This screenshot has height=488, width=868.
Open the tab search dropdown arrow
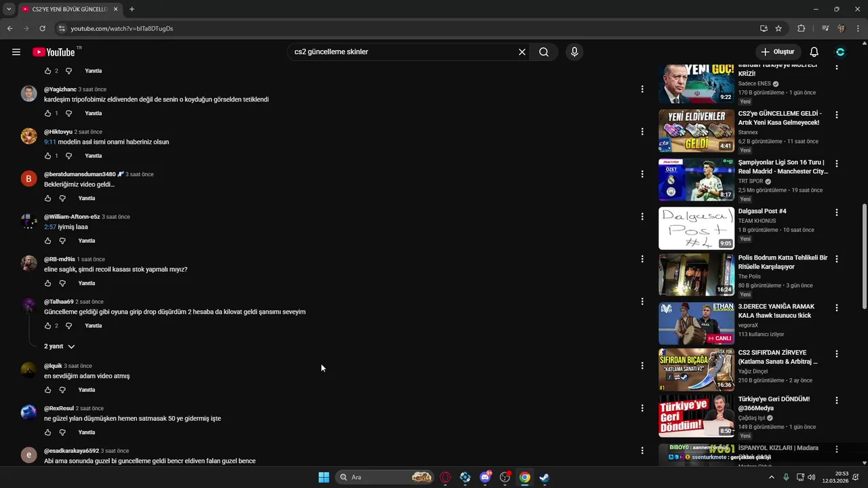9,9
